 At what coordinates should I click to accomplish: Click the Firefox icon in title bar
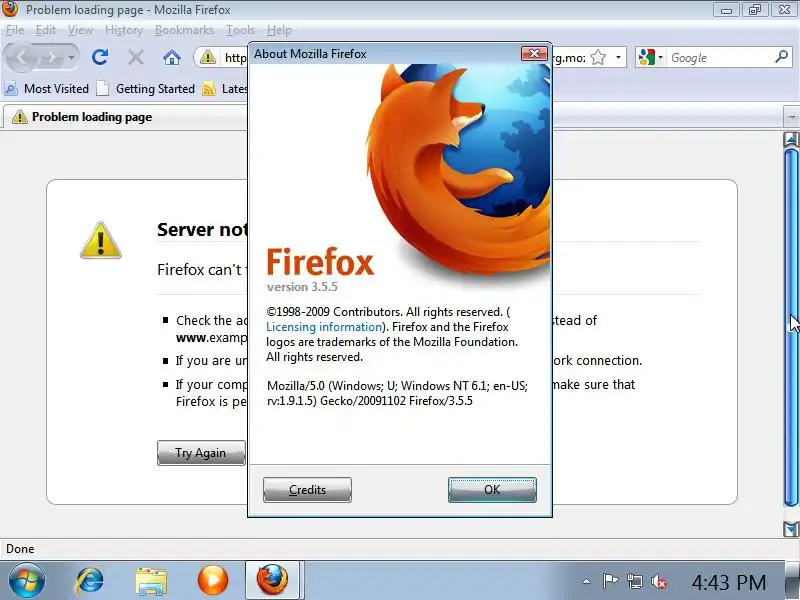(10, 9)
